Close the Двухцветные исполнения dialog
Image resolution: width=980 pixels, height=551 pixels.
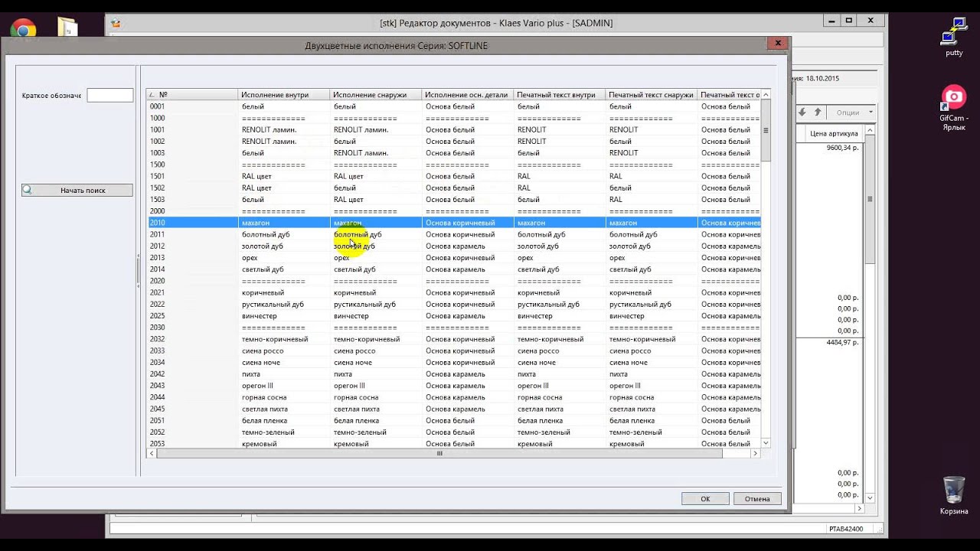click(x=777, y=44)
